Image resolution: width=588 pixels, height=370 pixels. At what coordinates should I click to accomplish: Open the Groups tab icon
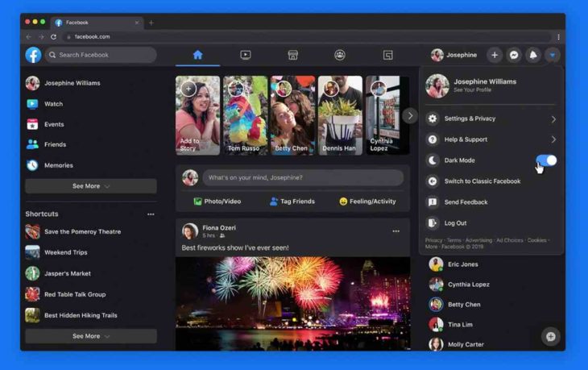coord(340,55)
